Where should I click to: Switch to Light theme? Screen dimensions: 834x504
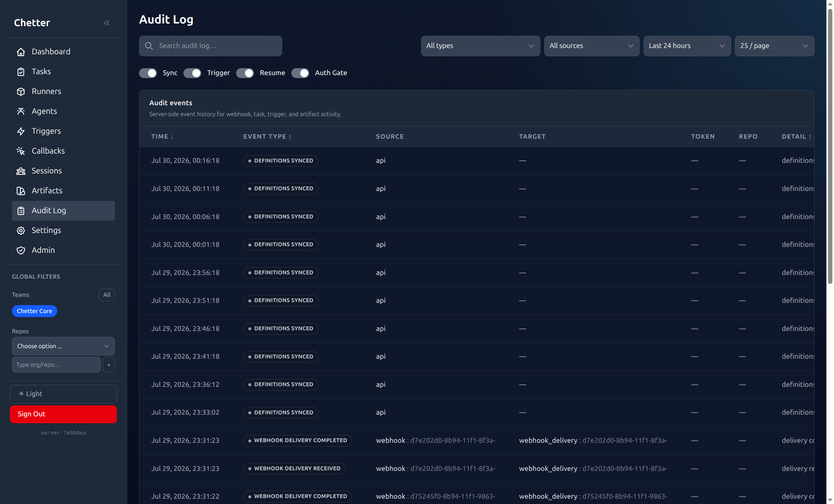tap(63, 394)
